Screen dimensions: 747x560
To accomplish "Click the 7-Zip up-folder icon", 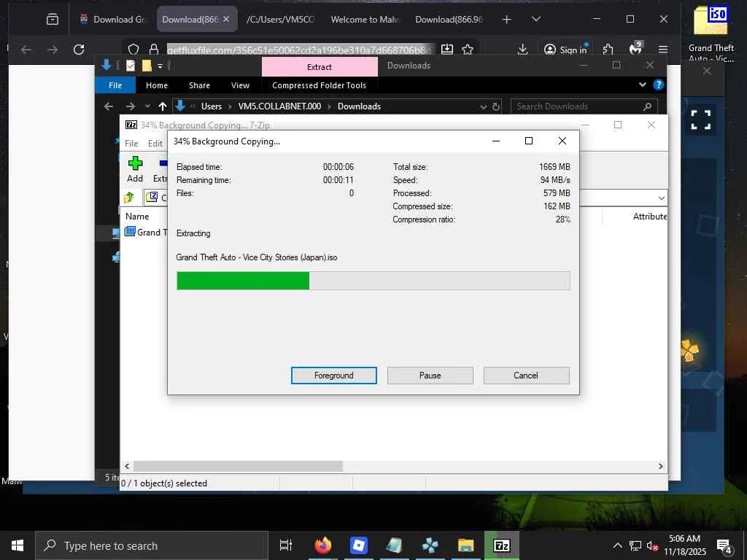I will pos(129,197).
